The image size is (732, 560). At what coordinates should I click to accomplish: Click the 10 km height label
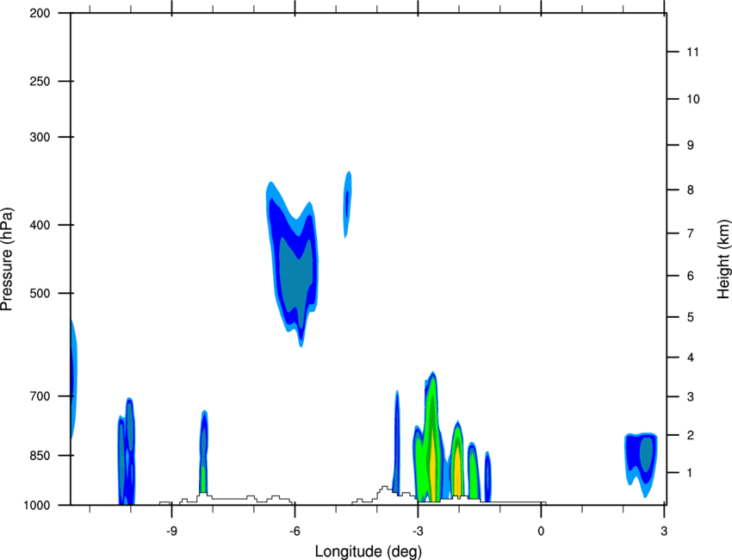[x=692, y=99]
